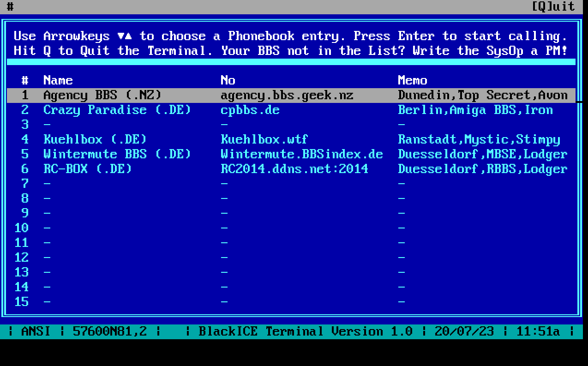Image resolution: width=588 pixels, height=366 pixels.
Task: Click the 11:51a clock in status bar
Action: pos(538,331)
